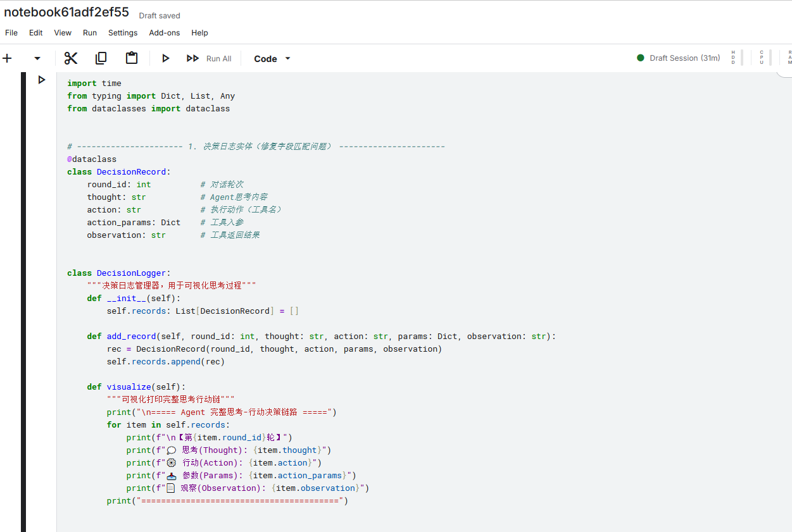Open the Run menu

pos(90,33)
